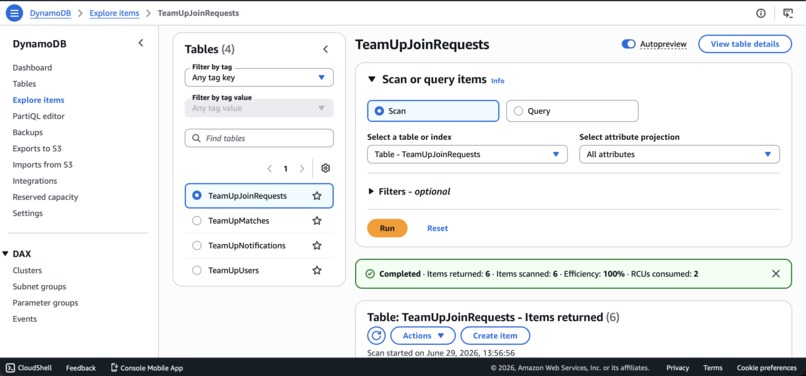Select Explore items in the sidebar
Viewport: 806px width, 376px height.
(x=39, y=100)
